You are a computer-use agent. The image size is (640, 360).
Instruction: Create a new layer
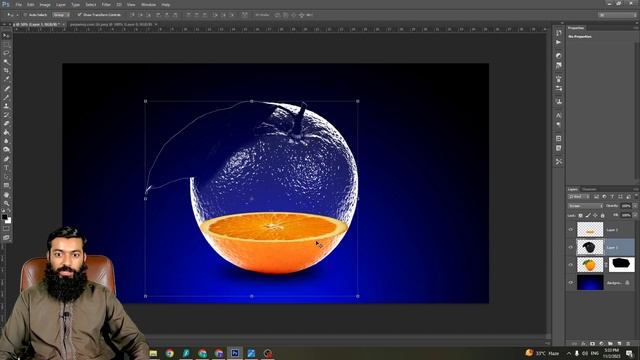619,344
